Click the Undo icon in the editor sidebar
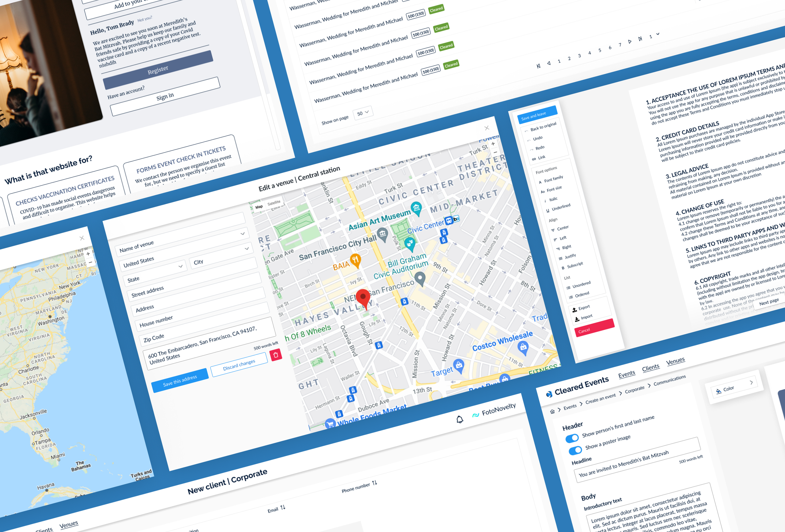The width and height of the screenshot is (785, 532). [529, 140]
